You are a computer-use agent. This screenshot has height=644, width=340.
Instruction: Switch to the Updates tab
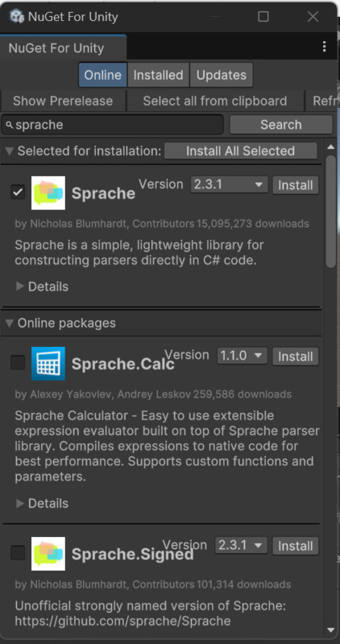point(222,75)
